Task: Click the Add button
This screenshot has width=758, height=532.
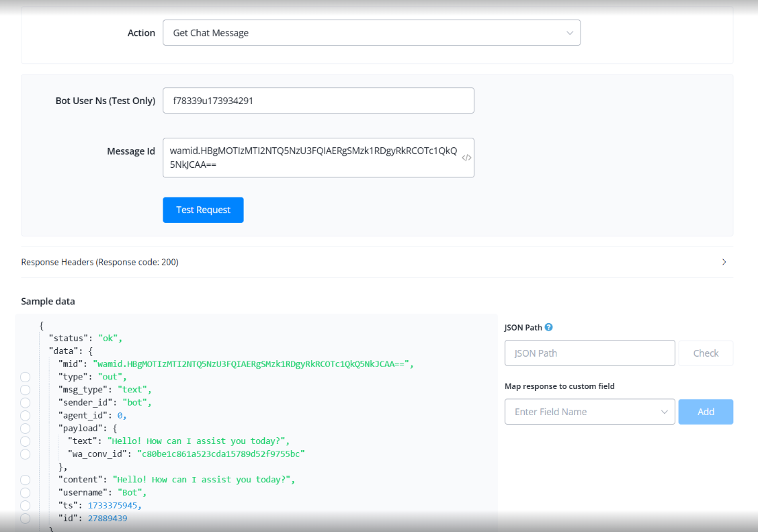Action: tap(705, 412)
